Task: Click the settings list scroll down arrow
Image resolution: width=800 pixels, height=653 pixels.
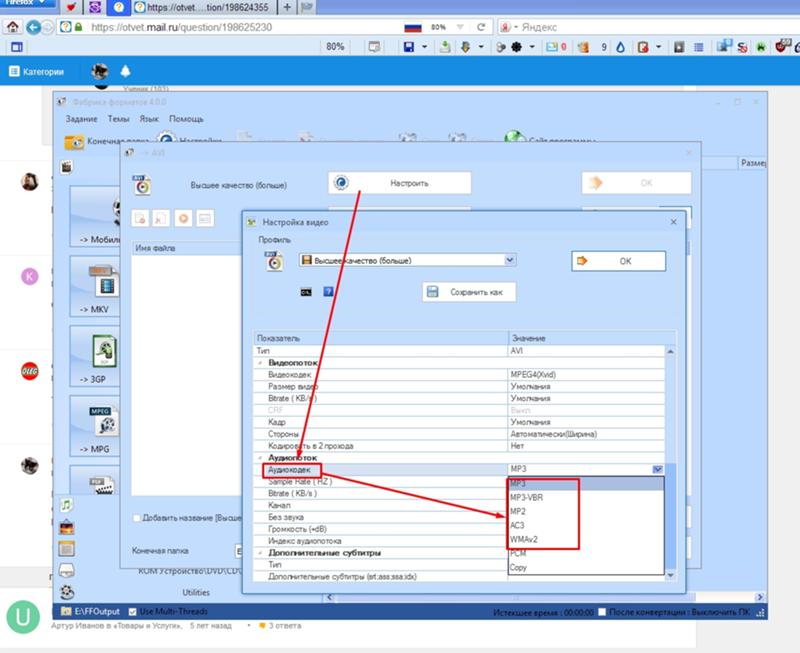Action: [670, 575]
